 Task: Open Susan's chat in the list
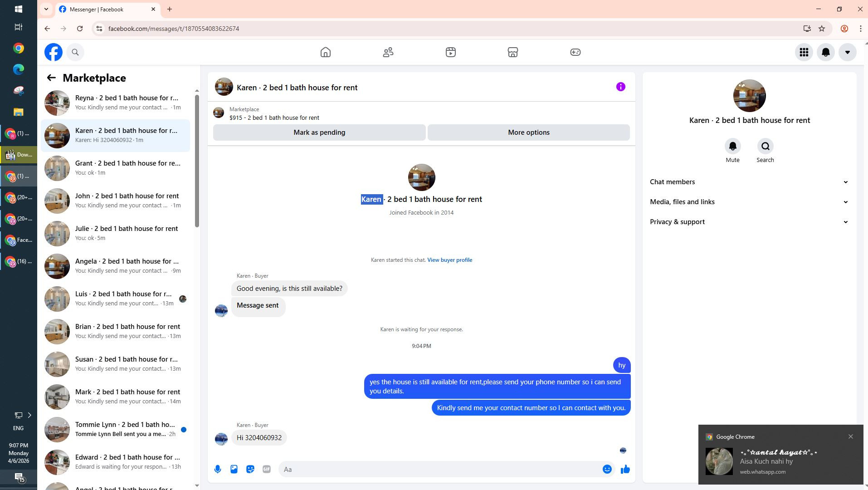coord(116,364)
